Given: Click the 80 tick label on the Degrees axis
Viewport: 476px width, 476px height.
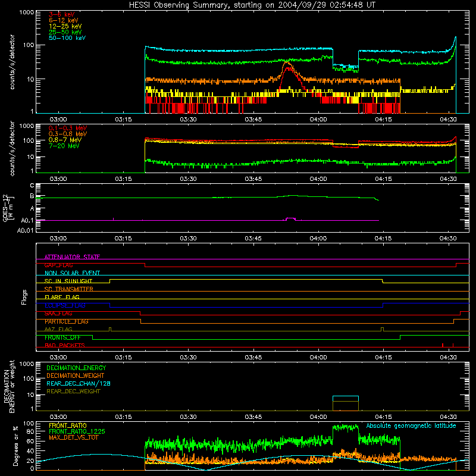Looking at the screenshot, I should pos(30,431).
